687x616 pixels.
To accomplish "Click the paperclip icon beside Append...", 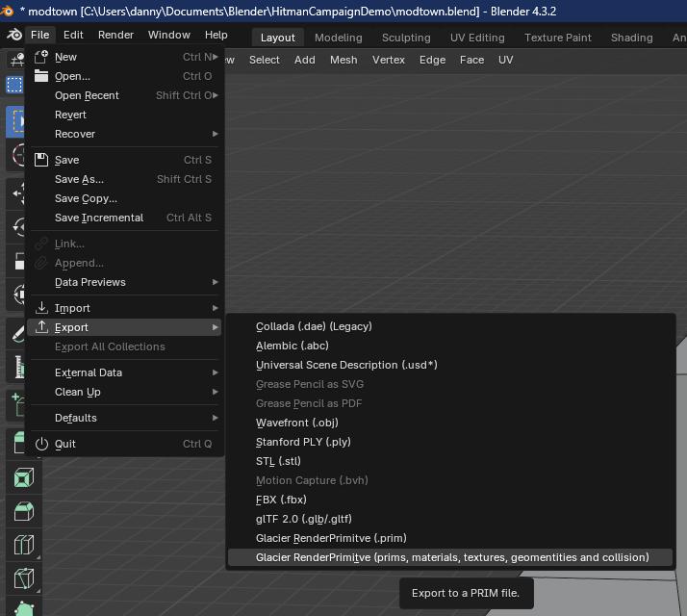I will point(41,263).
